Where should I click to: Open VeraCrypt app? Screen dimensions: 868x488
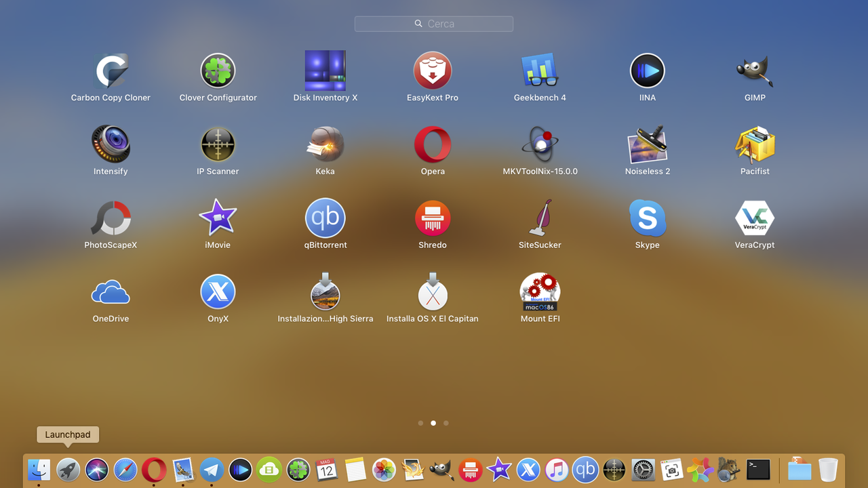click(755, 218)
